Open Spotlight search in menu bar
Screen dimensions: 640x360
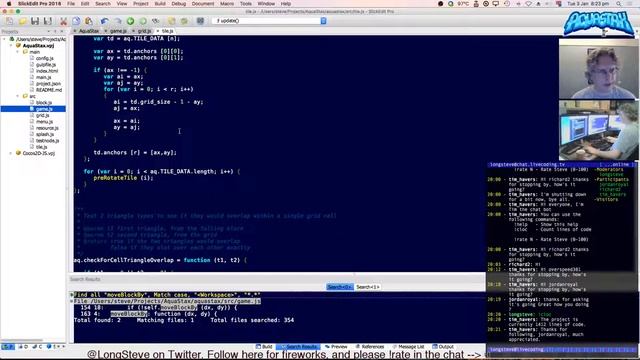coord(619,4)
